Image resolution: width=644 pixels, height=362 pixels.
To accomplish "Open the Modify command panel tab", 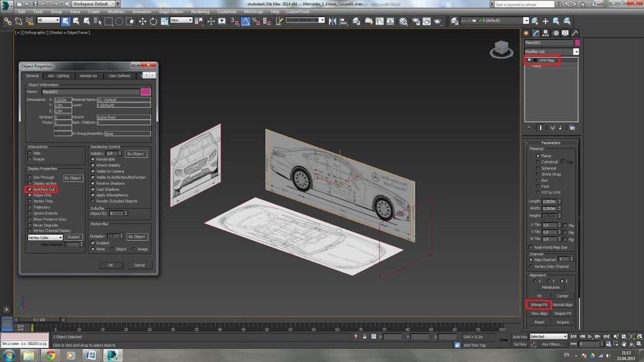I will (536, 33).
